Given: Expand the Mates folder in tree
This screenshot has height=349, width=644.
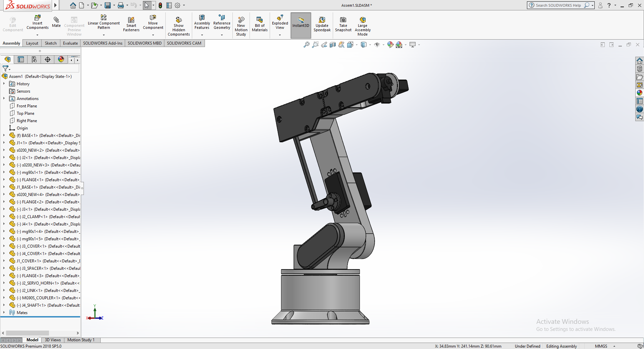Looking at the screenshot, I should (x=4, y=312).
